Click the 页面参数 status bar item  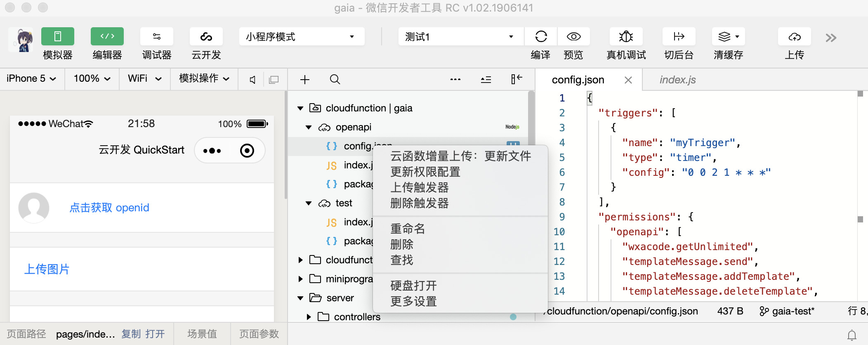pos(259,334)
